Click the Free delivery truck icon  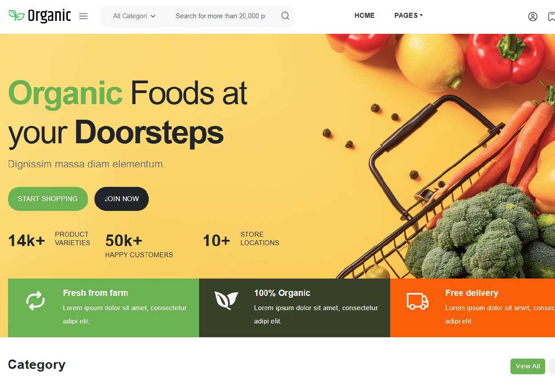click(417, 301)
